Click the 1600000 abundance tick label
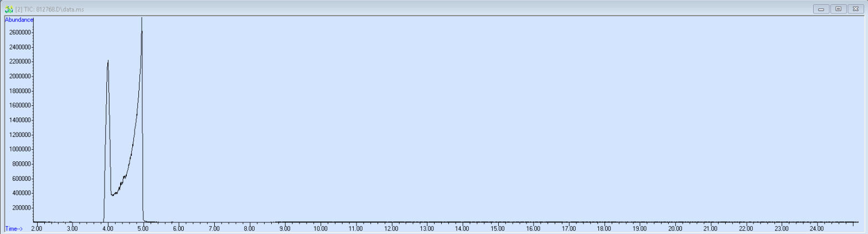Image resolution: width=868 pixels, height=234 pixels. click(x=20, y=105)
